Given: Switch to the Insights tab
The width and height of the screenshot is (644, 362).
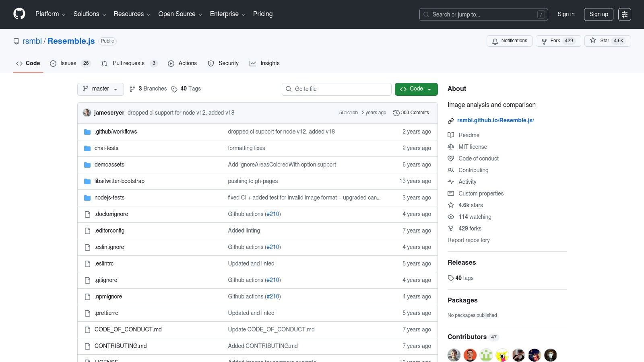Looking at the screenshot, I should pyautogui.click(x=265, y=63).
